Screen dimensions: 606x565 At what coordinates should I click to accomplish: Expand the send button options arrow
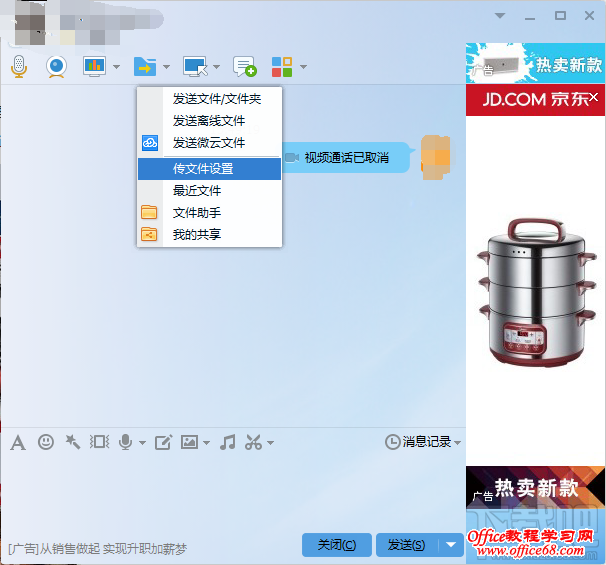point(451,545)
